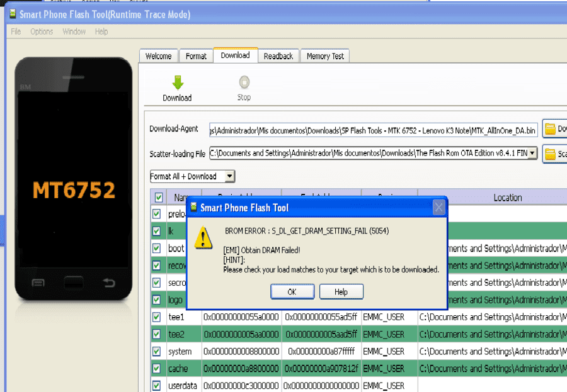Click the error dialog's title bar icon
Viewport: 567px width, 392px height.
coord(194,207)
